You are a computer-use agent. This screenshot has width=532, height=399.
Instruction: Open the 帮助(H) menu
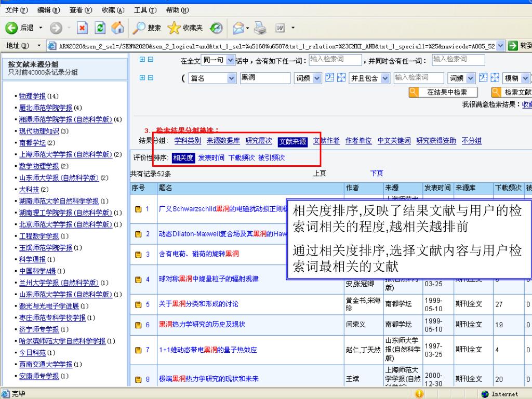tap(178, 10)
